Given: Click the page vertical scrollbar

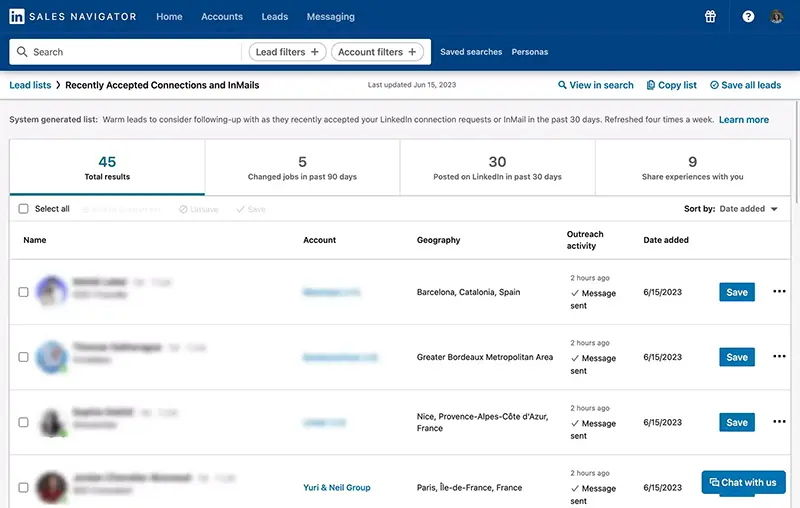Looking at the screenshot, I should [796, 153].
